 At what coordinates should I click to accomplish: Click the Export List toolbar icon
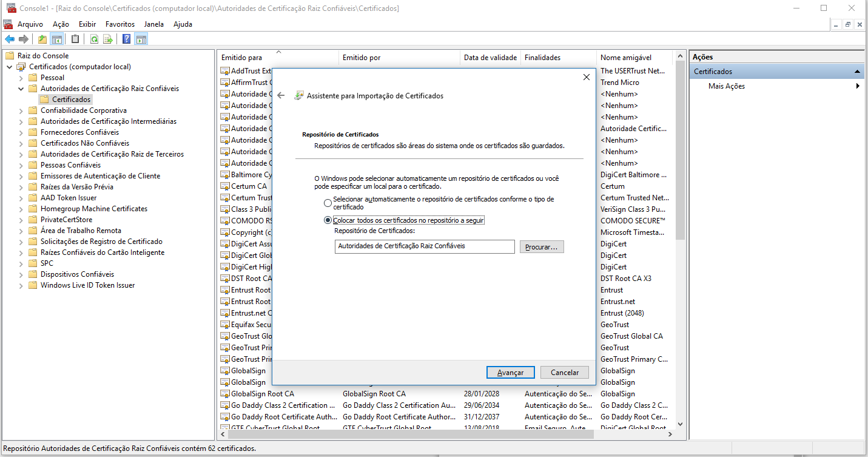(108, 39)
